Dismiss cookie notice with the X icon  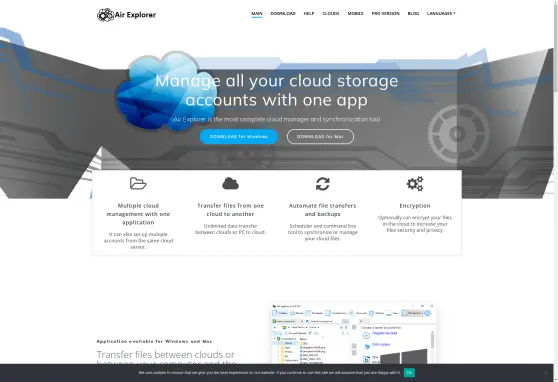(546, 372)
